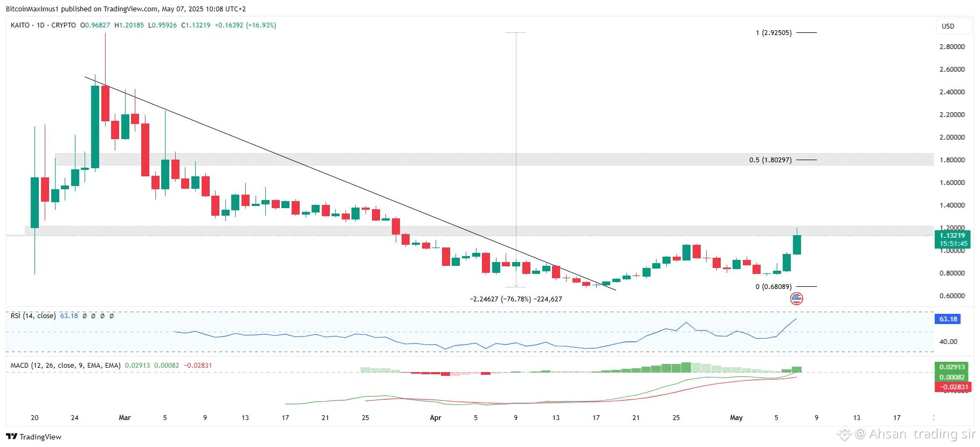Screen dimensions: 980x447
Task: Click the 1.40000 price scale label
Action: (952, 205)
